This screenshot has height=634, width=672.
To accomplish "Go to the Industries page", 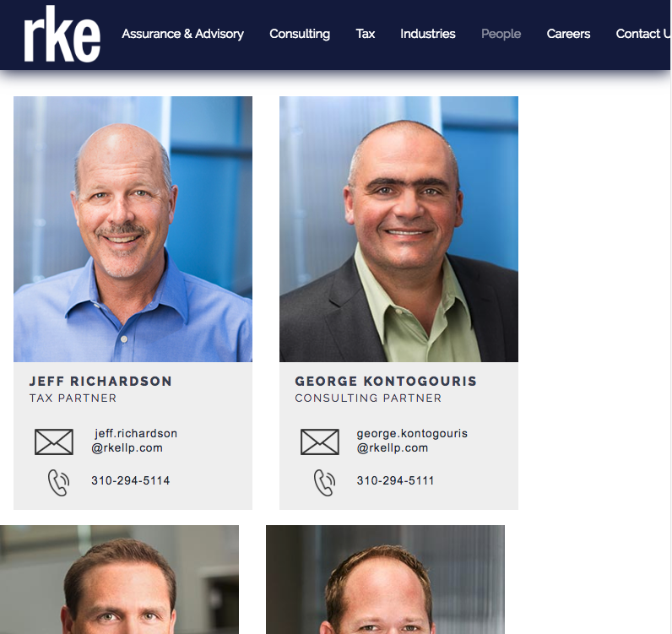I will tap(428, 34).
